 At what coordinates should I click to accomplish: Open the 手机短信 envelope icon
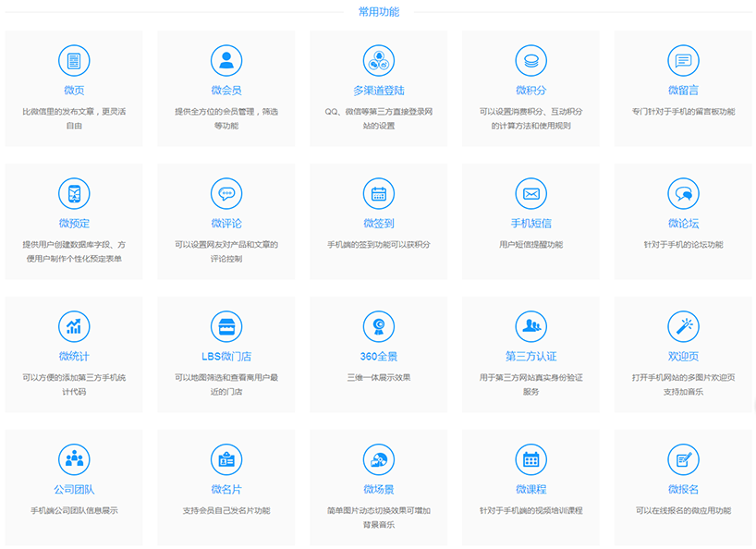530,194
